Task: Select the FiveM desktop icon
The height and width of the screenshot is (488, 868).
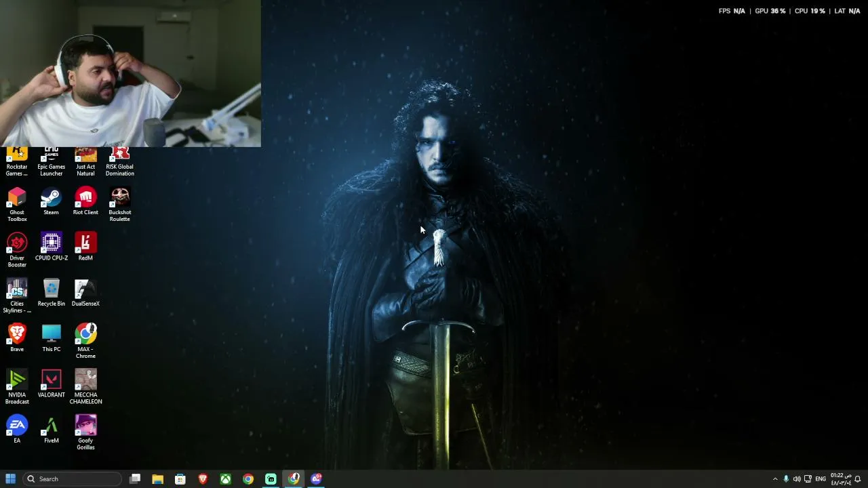Action: click(51, 429)
